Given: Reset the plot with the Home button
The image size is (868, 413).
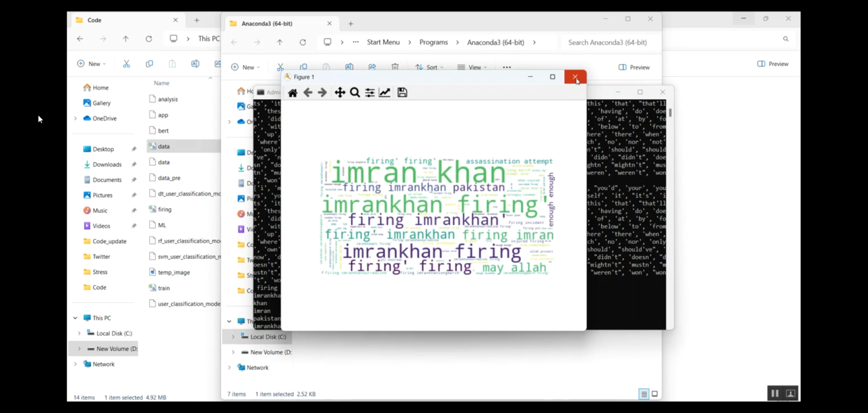Looking at the screenshot, I should pyautogui.click(x=292, y=92).
